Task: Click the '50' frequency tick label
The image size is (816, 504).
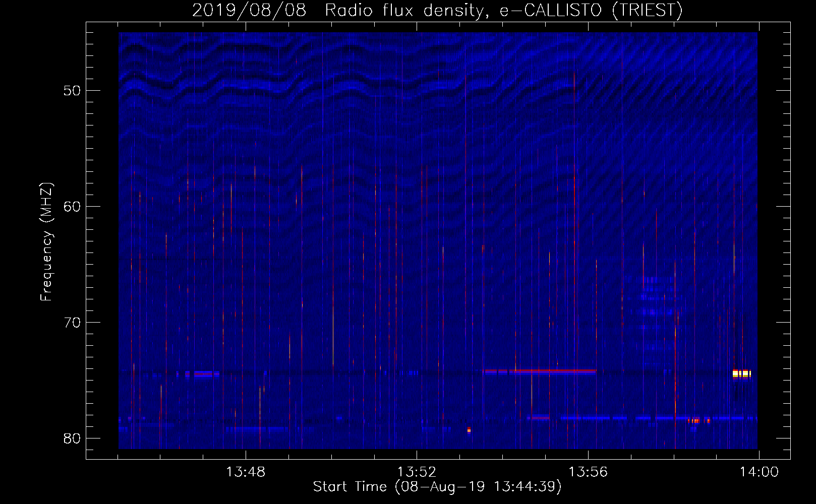Action: (72, 91)
